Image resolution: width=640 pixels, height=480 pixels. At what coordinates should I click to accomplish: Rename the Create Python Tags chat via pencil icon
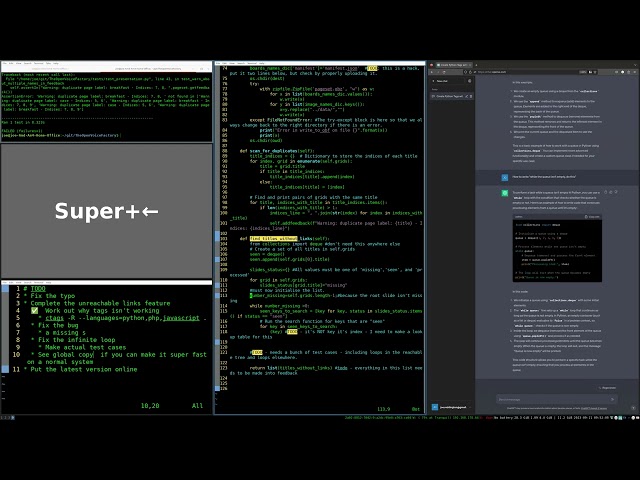tap(467, 96)
